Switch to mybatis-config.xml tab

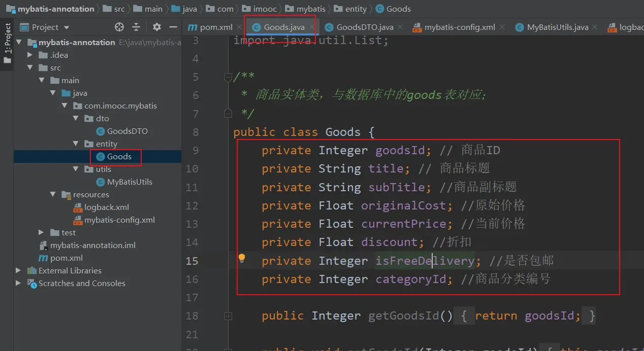click(x=459, y=27)
